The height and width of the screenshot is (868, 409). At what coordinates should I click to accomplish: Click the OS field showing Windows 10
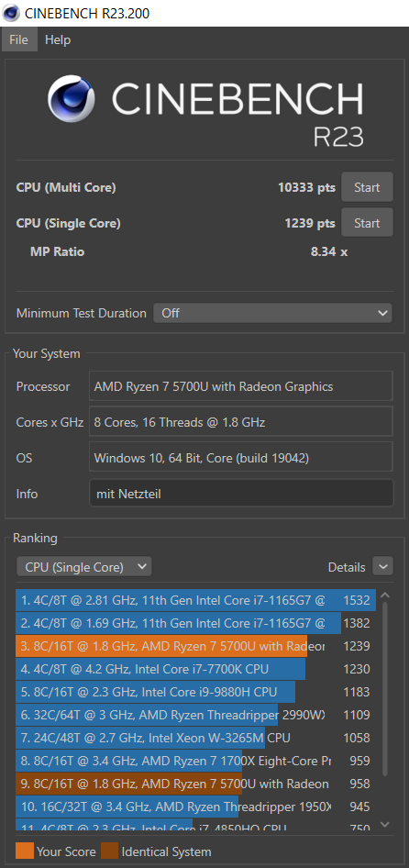[241, 458]
